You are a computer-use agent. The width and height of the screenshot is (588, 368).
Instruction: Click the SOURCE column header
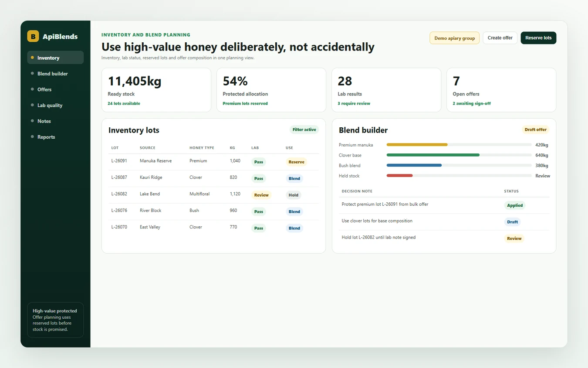(x=147, y=148)
